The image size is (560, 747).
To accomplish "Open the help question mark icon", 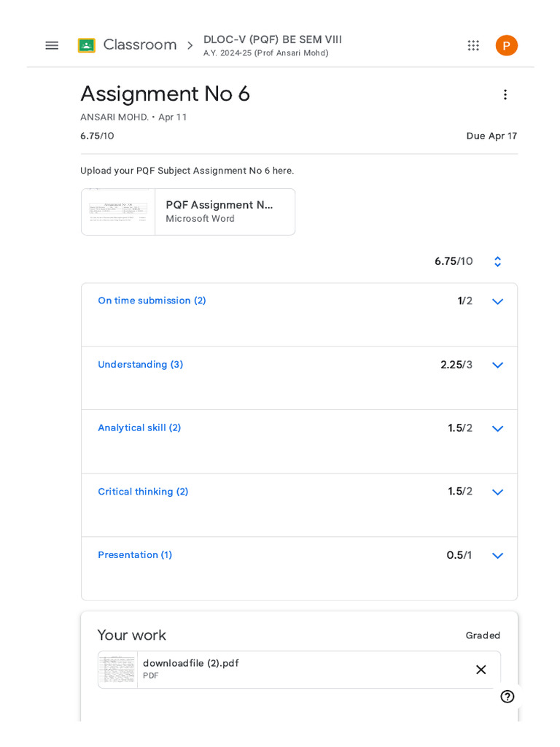I will click(x=507, y=697).
